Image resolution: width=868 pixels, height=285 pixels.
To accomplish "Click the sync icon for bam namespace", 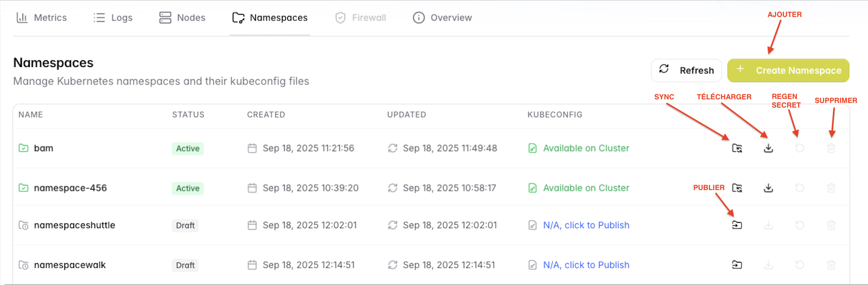I will 737,148.
